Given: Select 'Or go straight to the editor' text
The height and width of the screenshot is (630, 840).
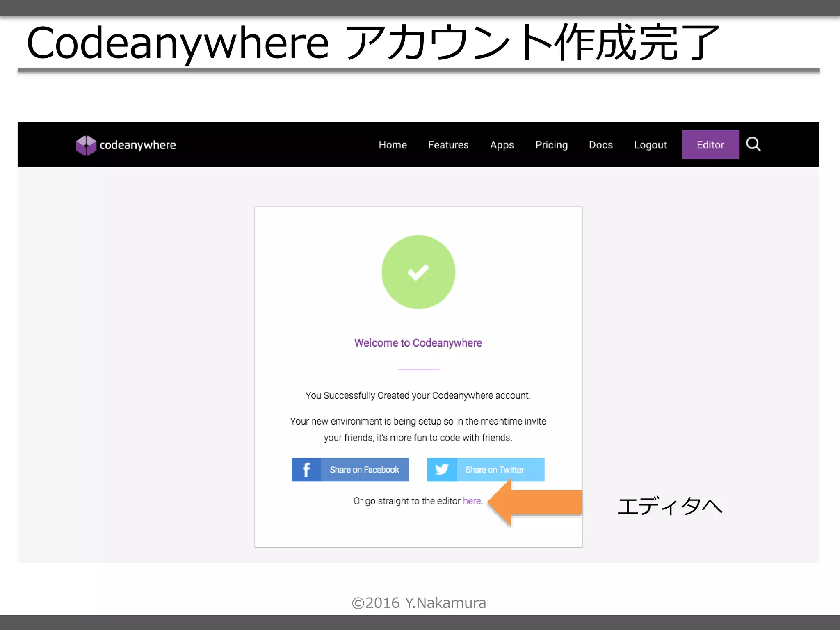Looking at the screenshot, I should [407, 501].
